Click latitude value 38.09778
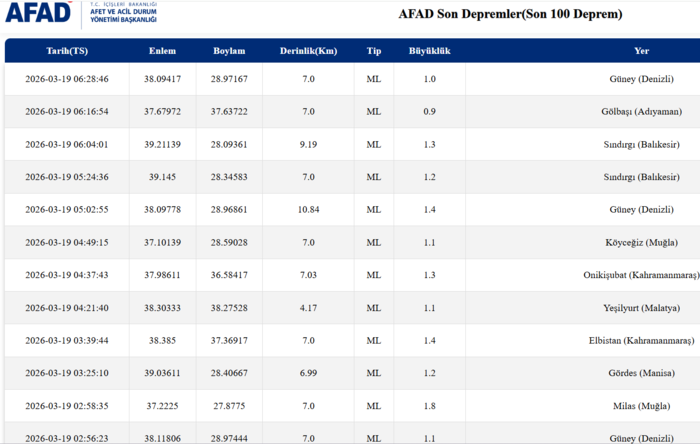 pos(162,210)
